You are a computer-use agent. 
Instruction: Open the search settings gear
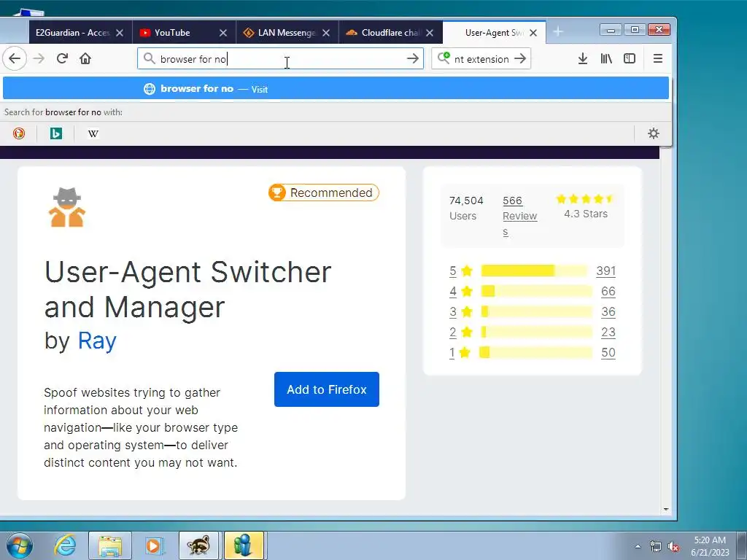tap(653, 133)
